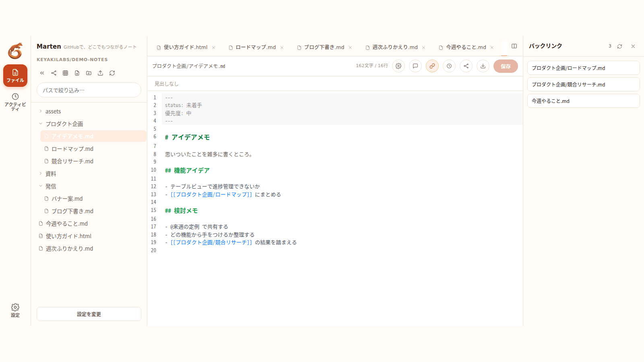
Task: Close the 使い方ガイド.html tab
Action: pyautogui.click(x=213, y=47)
